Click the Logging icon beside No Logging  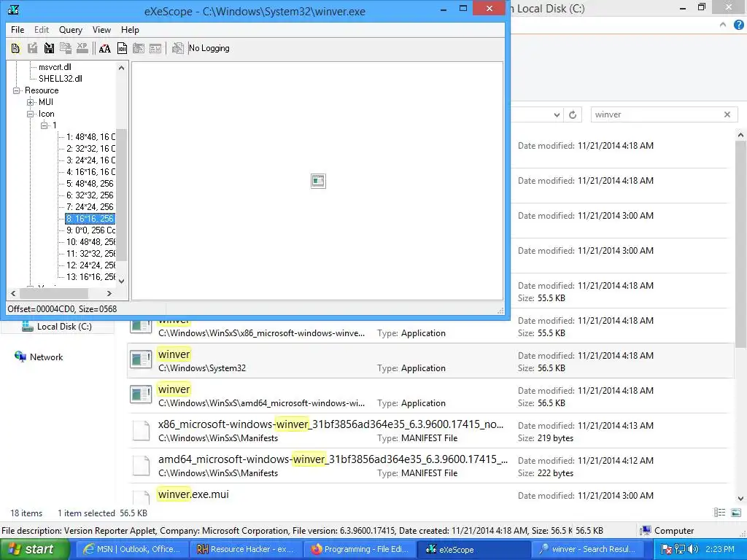point(178,48)
